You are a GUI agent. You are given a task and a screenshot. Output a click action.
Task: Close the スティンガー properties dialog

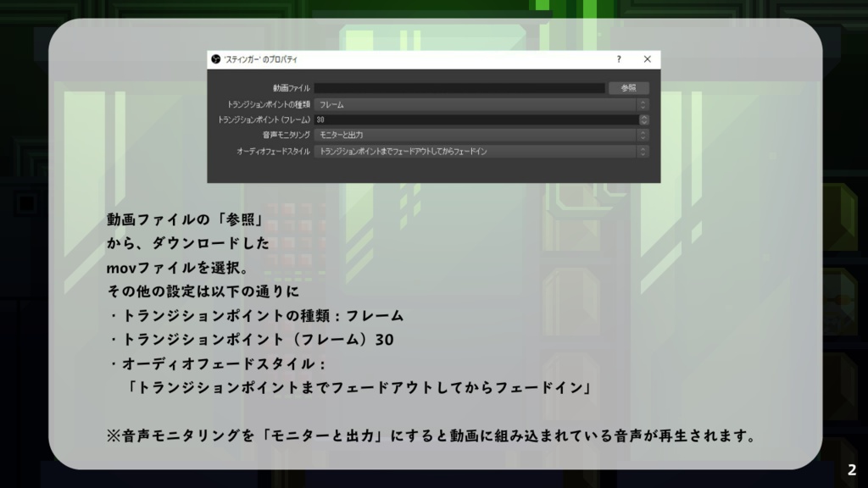[647, 59]
